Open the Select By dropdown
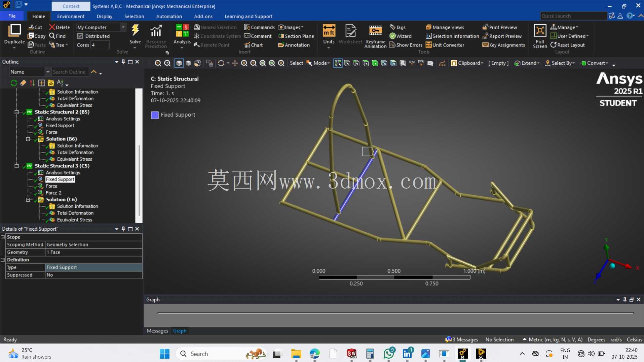Viewport: 644px width, 362px height. click(x=560, y=63)
